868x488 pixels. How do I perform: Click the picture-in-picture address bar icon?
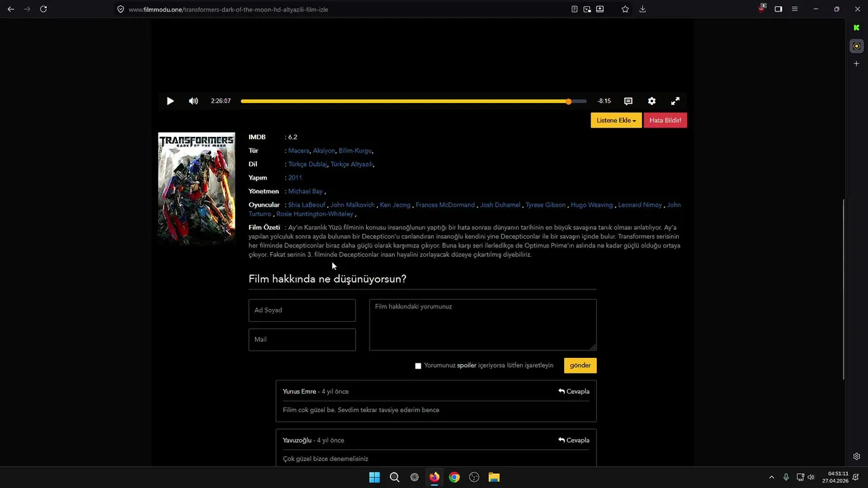[x=587, y=9]
